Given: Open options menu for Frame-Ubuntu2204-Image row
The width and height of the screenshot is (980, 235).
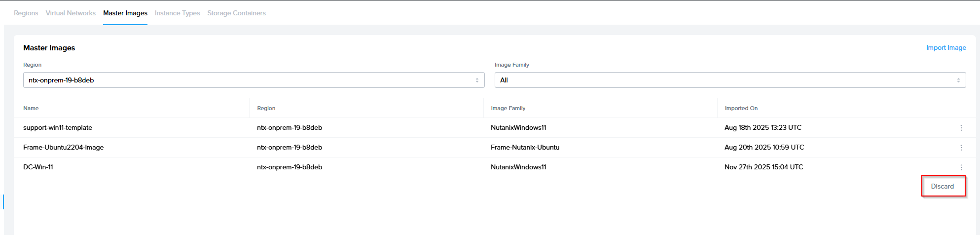Looking at the screenshot, I should (961, 148).
